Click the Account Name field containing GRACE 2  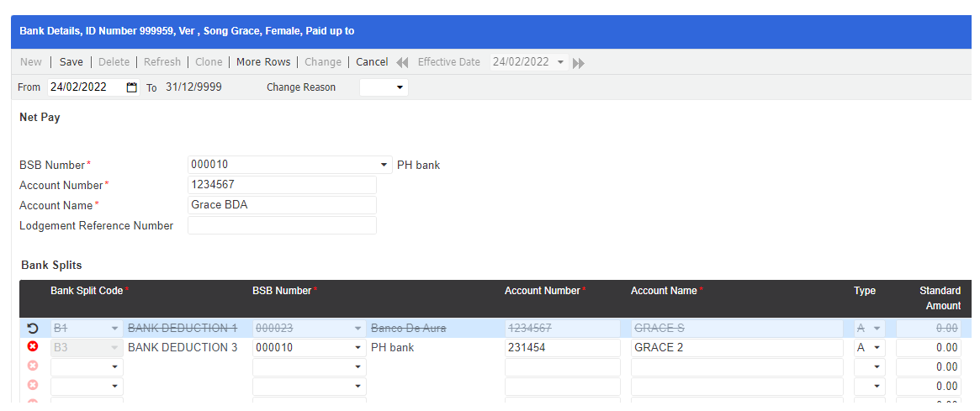tap(736, 347)
